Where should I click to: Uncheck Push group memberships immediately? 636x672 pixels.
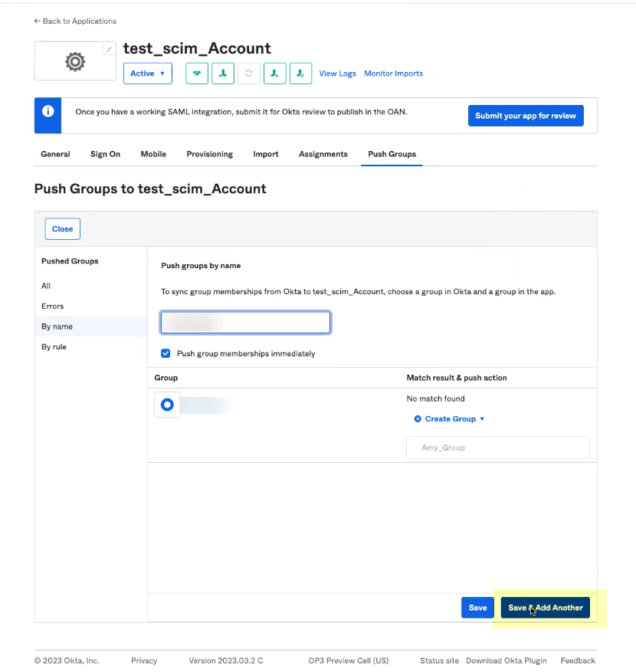166,353
